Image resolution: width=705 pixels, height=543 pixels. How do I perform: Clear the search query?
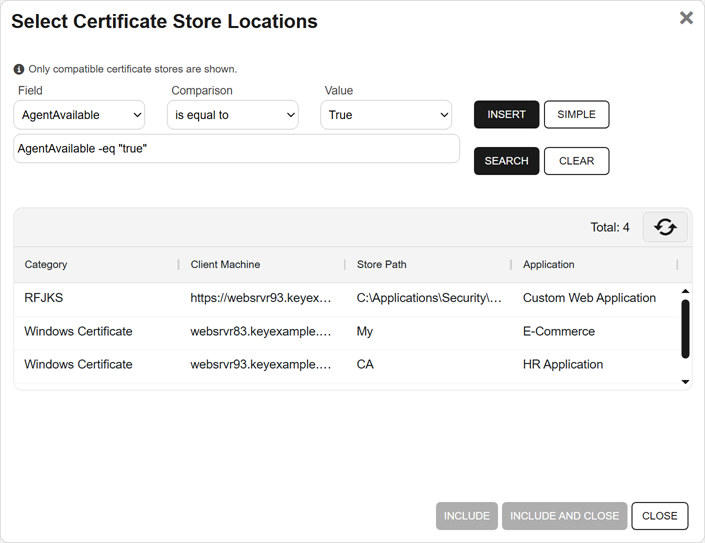576,161
